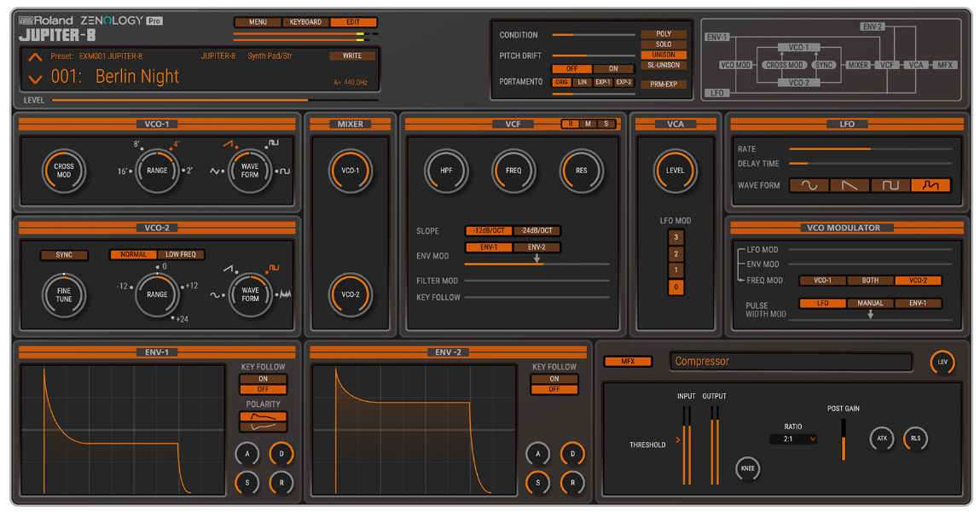Click the VCF block in signal flow diagram
980x517 pixels.
887,65
